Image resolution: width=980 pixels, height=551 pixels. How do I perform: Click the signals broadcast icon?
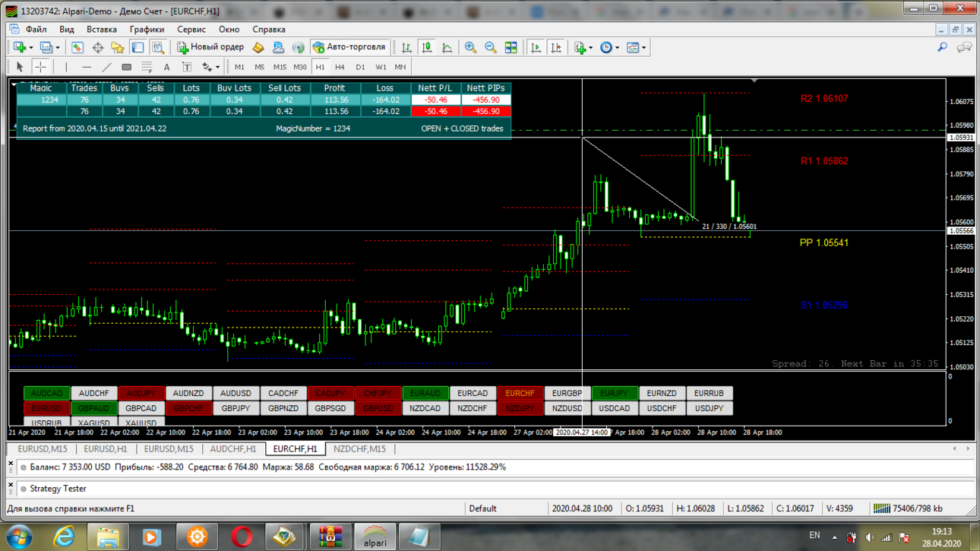[x=299, y=47]
